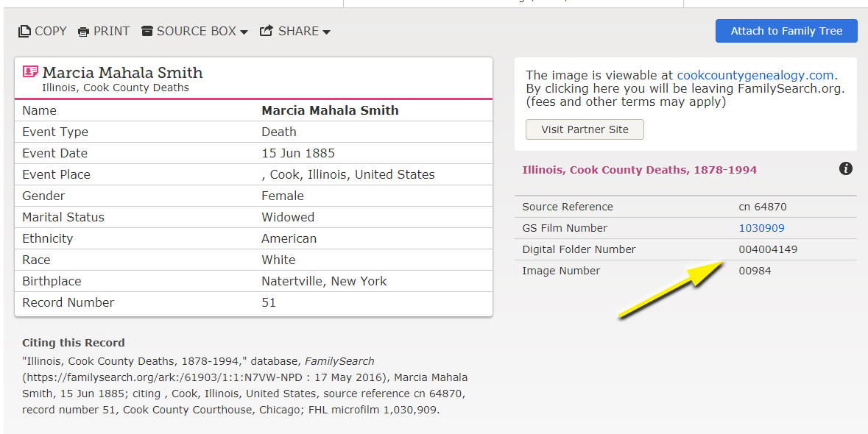Click the Citing this Record heading
This screenshot has height=434, width=868.
[74, 343]
